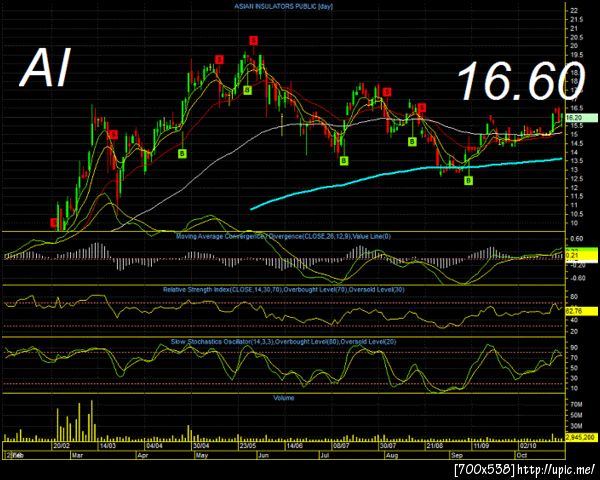Select the 21/08 date label on time axis
This screenshot has width=600, height=480.
(x=434, y=446)
